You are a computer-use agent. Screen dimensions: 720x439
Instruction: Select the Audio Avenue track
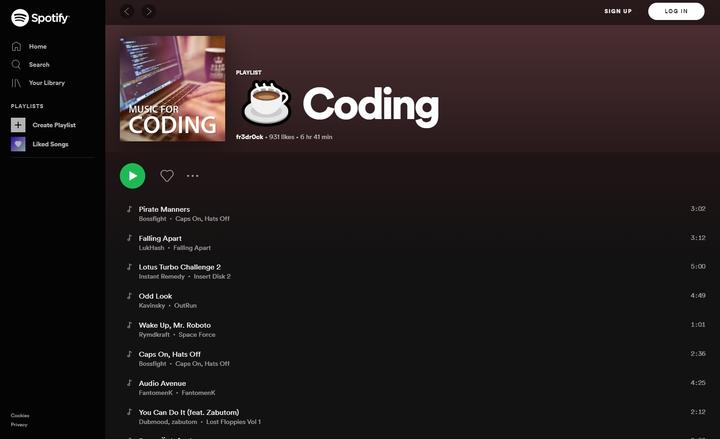162,383
